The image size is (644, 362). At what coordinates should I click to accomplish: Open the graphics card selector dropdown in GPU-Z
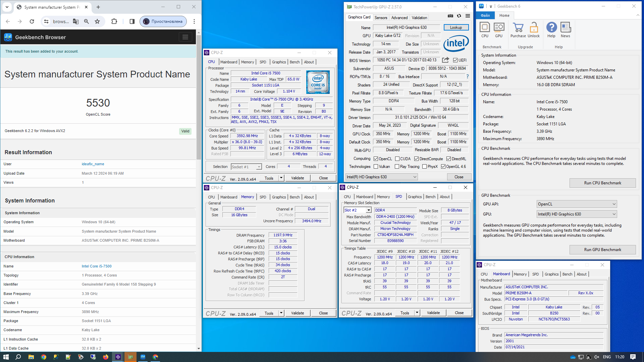(x=382, y=177)
